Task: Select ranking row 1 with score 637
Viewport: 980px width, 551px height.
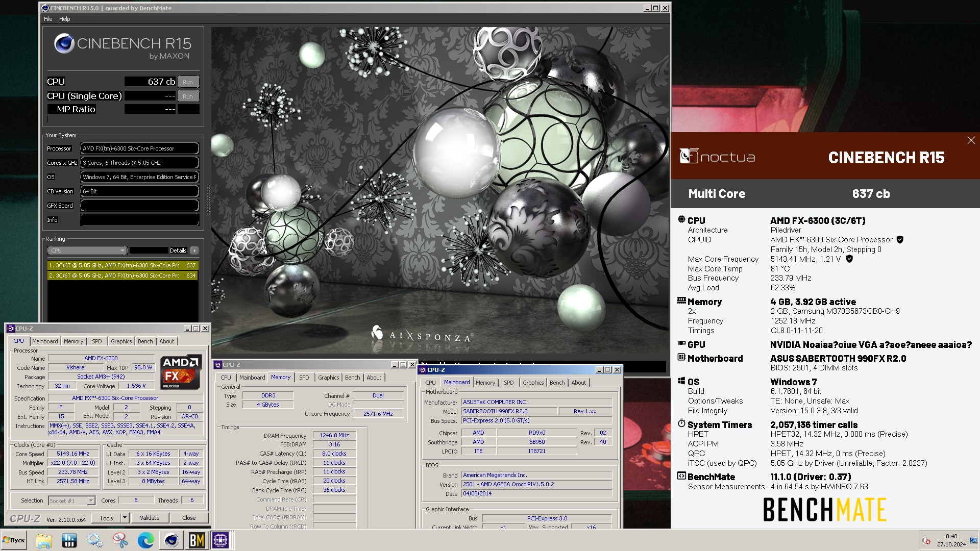Action: pyautogui.click(x=122, y=265)
